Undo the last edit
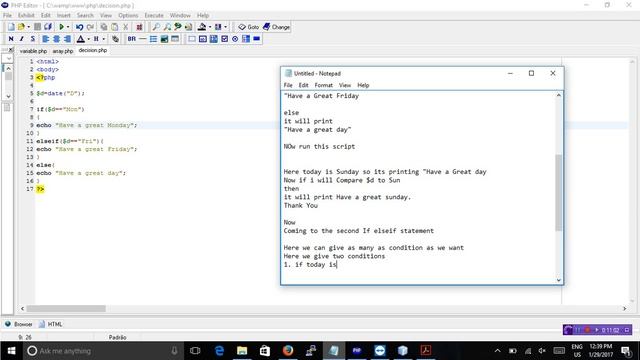The image size is (640, 360). point(80,27)
